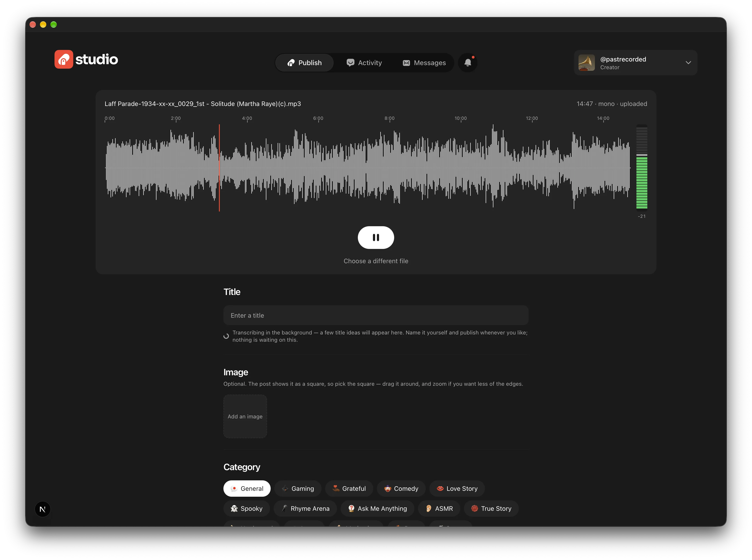Click the 14:47 · mono · uploaded status
752x560 pixels.
coord(612,104)
